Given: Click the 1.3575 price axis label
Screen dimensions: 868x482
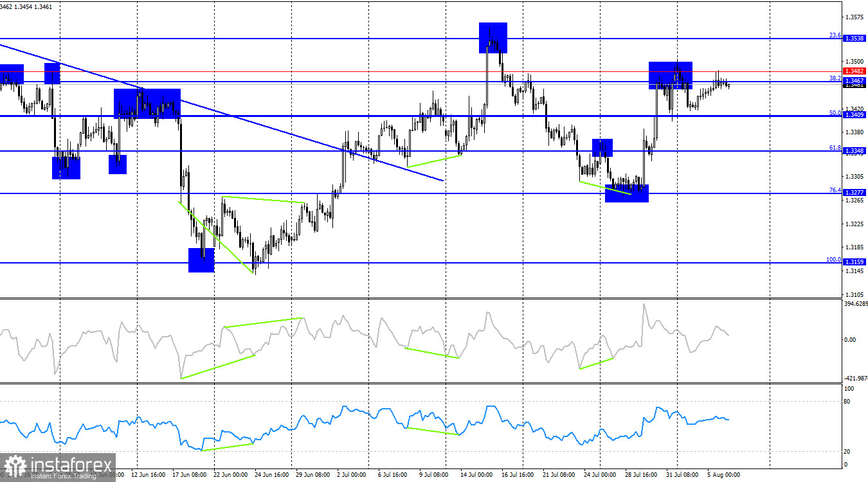Looking at the screenshot, I should 855,16.
